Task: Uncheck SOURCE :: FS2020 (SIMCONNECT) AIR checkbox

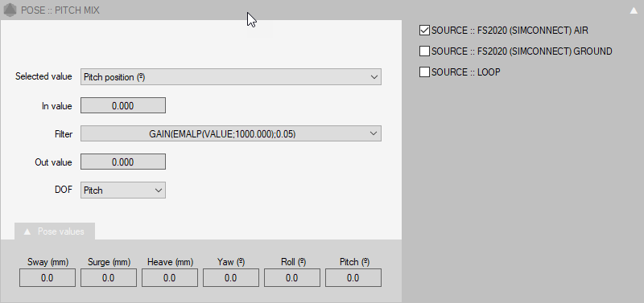Action: 424,31
